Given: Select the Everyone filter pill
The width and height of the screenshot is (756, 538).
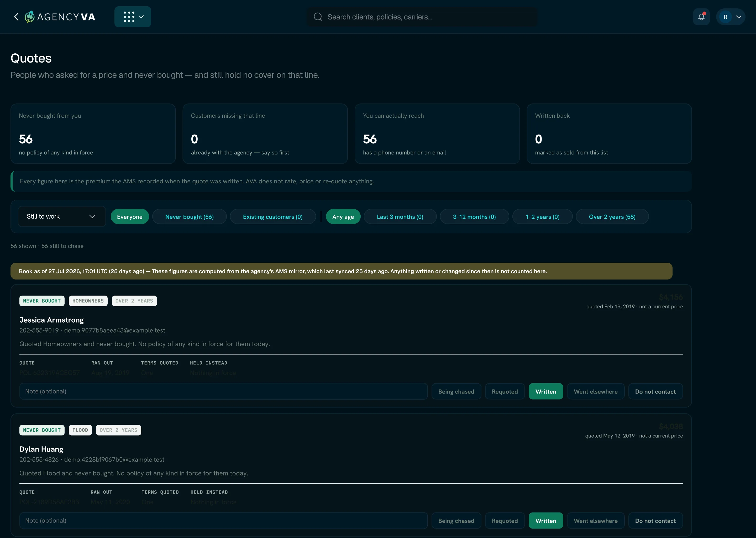Looking at the screenshot, I should click(130, 217).
